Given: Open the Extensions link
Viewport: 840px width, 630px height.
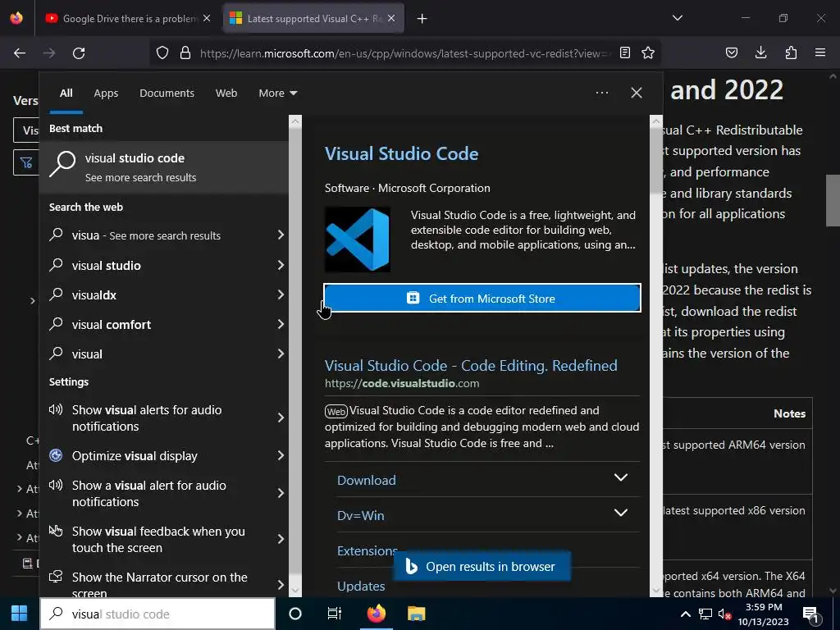Looking at the screenshot, I should [367, 550].
